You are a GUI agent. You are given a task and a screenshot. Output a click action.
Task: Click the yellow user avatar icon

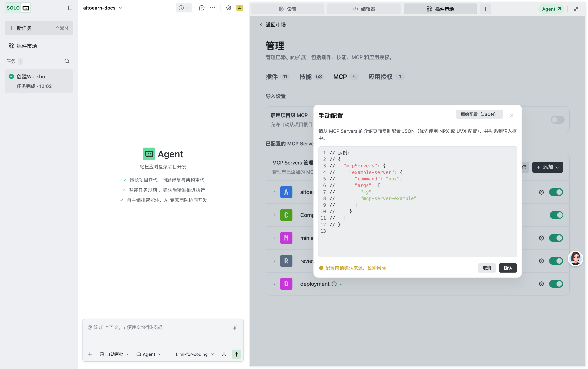[x=239, y=8]
